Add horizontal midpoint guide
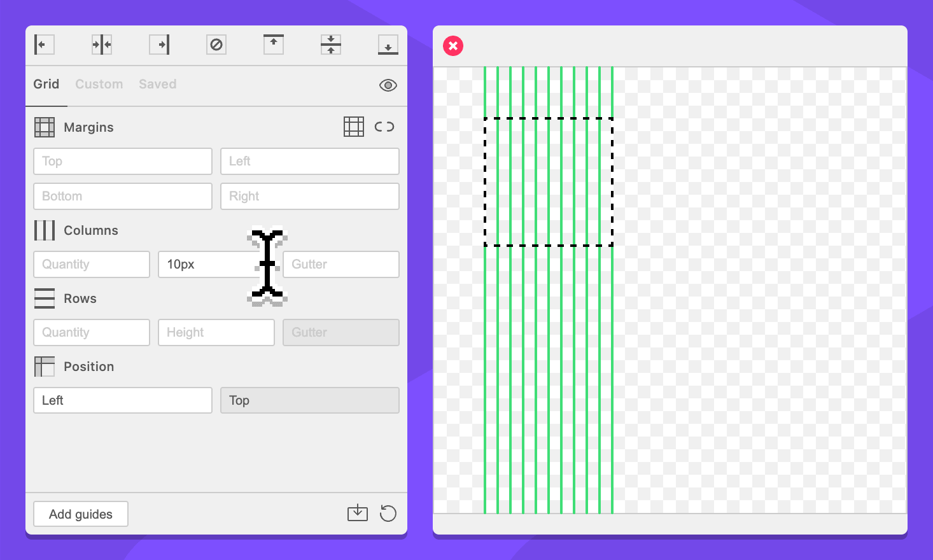The height and width of the screenshot is (560, 933). pos(331,45)
